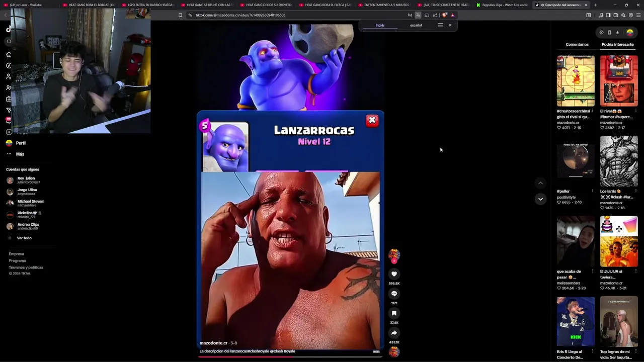
Task: Open comments via speech bubble icon
Action: pos(394,294)
